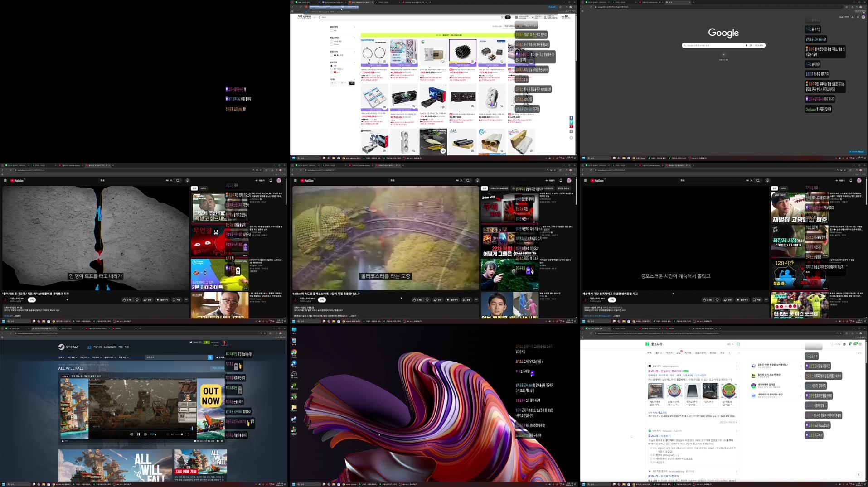The width and height of the screenshot is (868, 487).
Task: Open the Windows Start menu on the taskbar
Action: click(3, 484)
